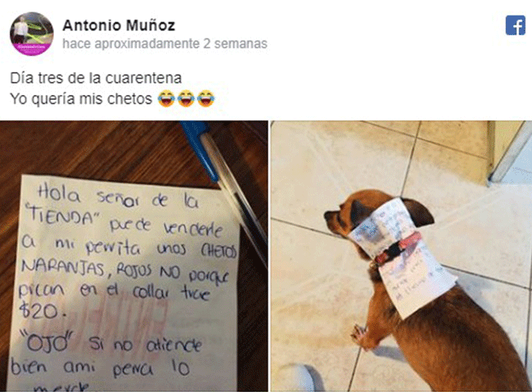Open Antonio Muñoz's round profile picture
Viewport: 532px width, 392px height.
pos(32,34)
